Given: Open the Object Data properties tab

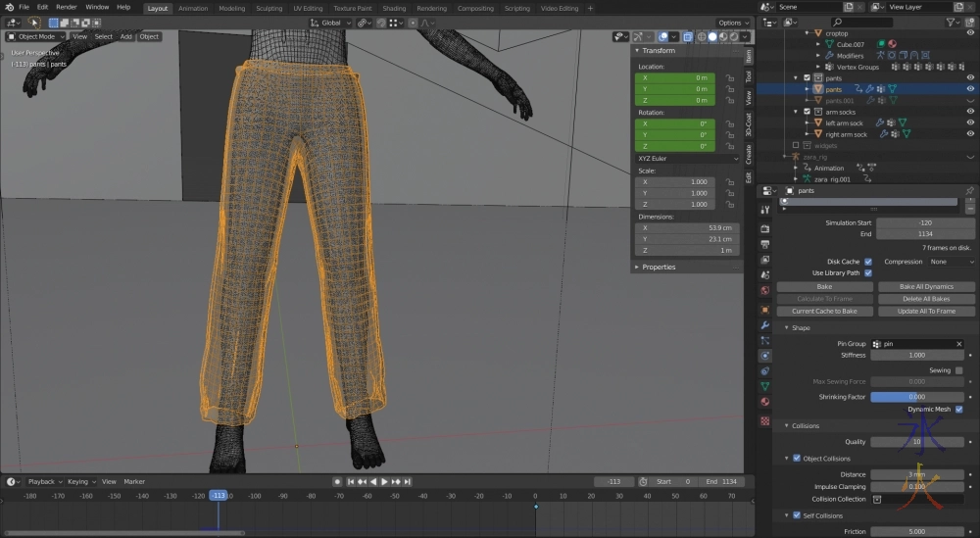Looking at the screenshot, I should 765,387.
